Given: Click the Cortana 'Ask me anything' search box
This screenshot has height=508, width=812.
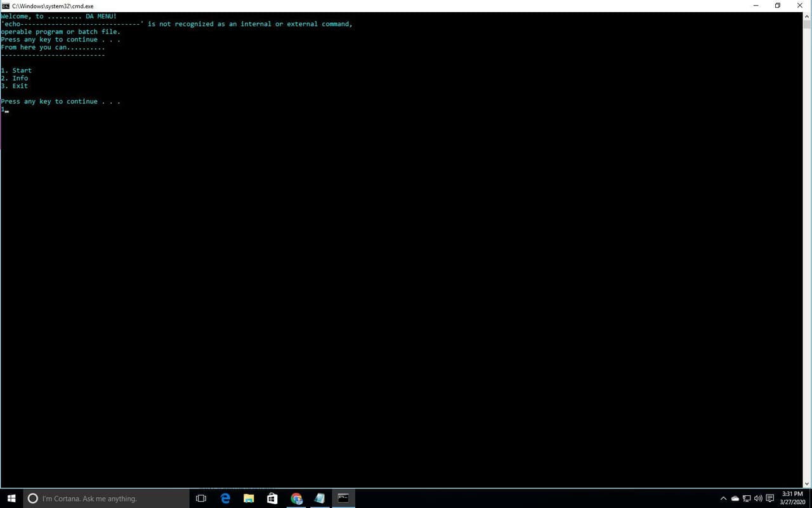Looking at the screenshot, I should [107, 498].
